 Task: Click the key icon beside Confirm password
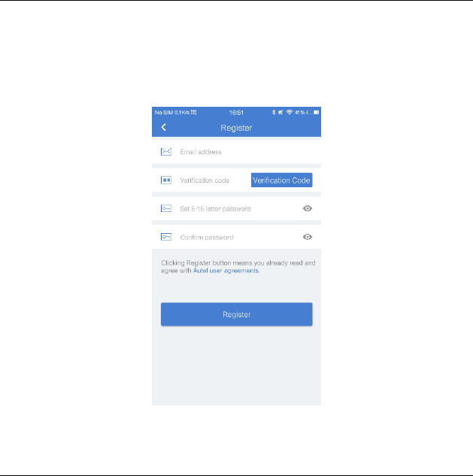[x=166, y=237]
